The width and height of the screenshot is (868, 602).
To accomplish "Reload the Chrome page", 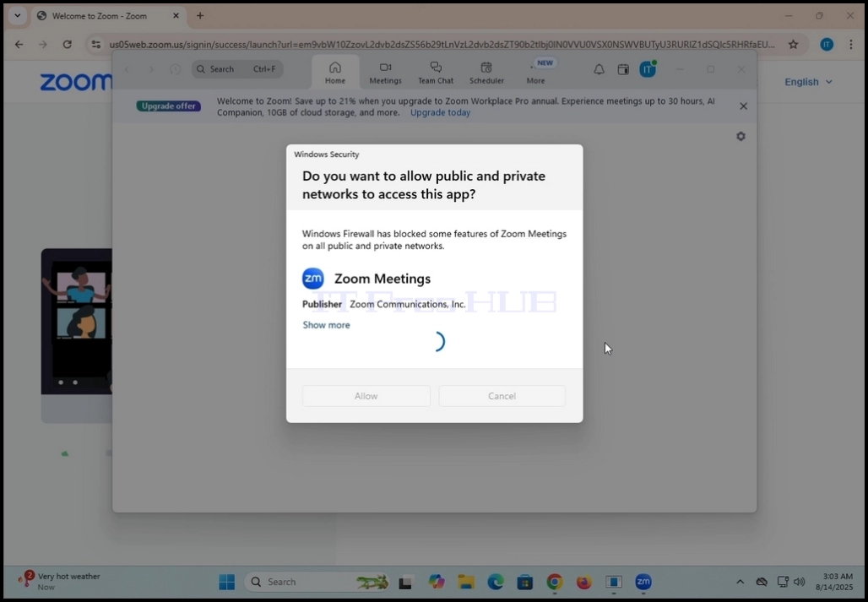I will (67, 44).
